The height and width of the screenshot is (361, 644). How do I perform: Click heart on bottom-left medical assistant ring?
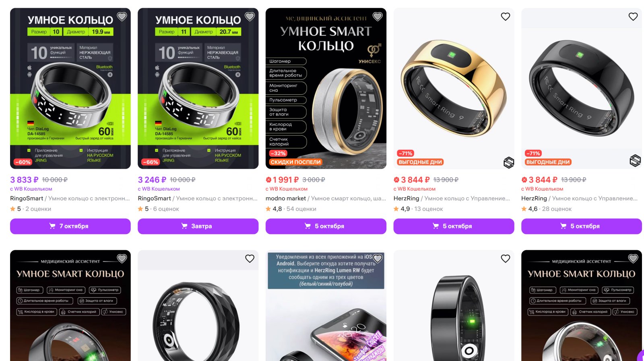click(122, 259)
